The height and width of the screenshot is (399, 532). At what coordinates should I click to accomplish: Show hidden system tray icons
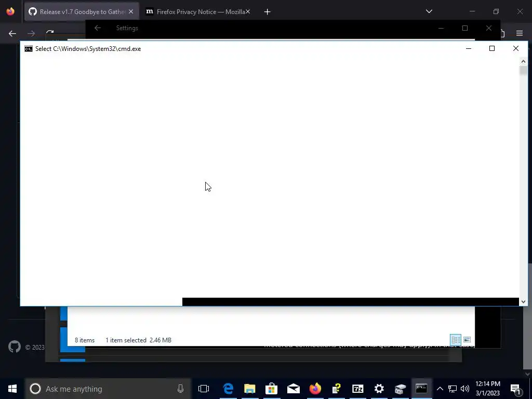[440, 389]
